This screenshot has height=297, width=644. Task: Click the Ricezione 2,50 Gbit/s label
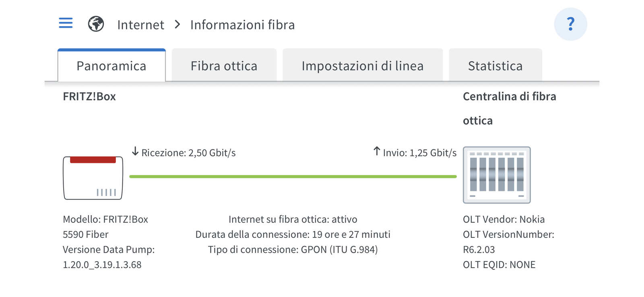[x=188, y=153]
